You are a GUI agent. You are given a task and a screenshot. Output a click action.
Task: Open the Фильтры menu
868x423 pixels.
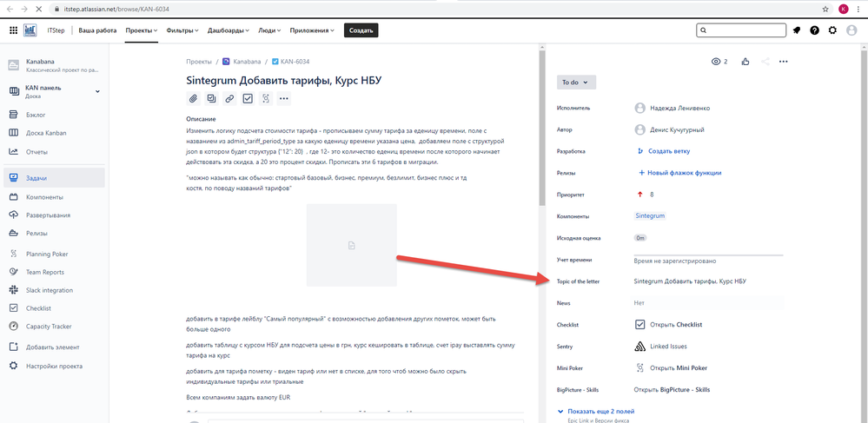182,30
